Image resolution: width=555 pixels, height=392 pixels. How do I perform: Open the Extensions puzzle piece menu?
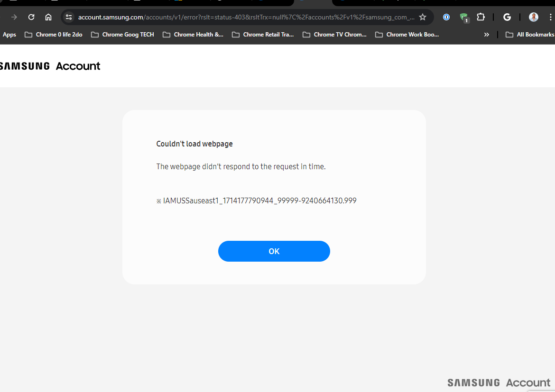point(481,17)
